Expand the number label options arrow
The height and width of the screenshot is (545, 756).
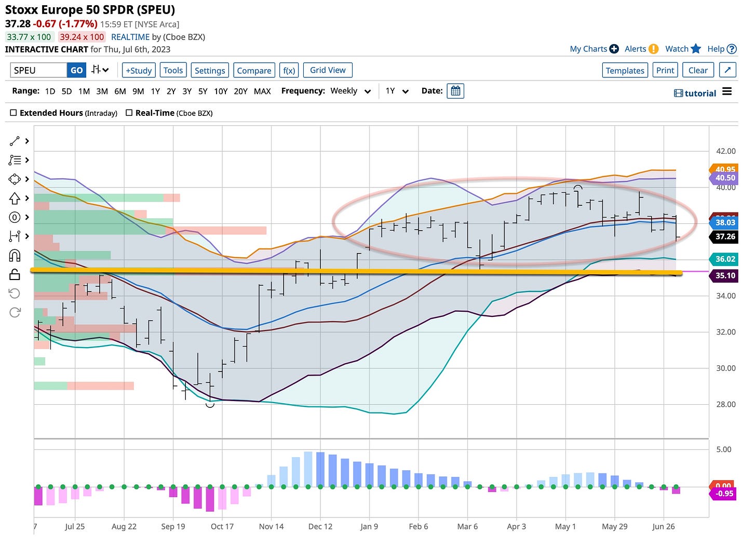pos(27,217)
